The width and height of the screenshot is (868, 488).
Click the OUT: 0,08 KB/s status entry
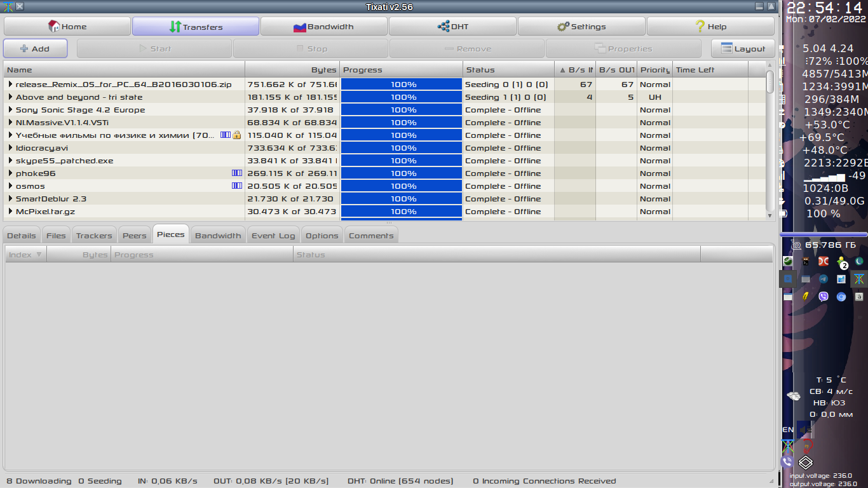click(271, 481)
